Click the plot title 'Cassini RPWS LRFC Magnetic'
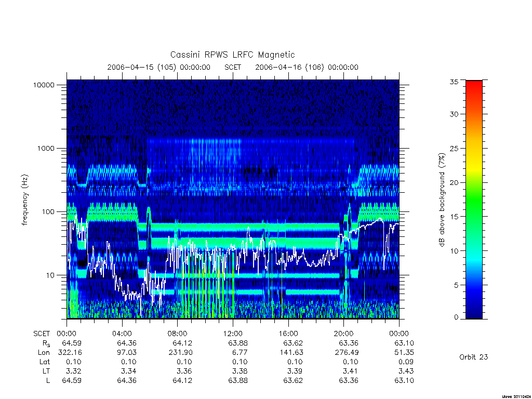Screen dimensions: 532x399 [x=232, y=55]
